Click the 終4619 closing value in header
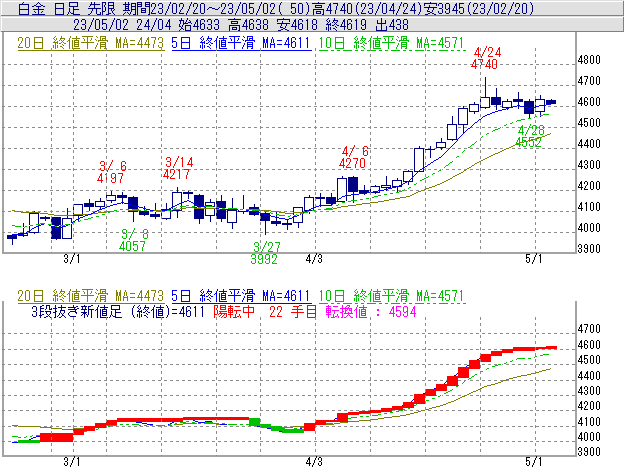Viewport: 624px width, 475px height. click(x=346, y=25)
